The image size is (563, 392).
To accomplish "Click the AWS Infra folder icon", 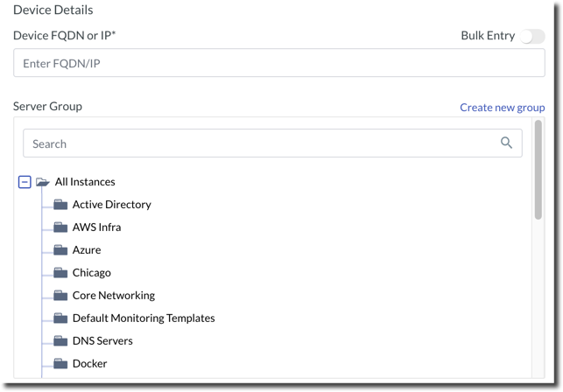I will click(x=60, y=227).
